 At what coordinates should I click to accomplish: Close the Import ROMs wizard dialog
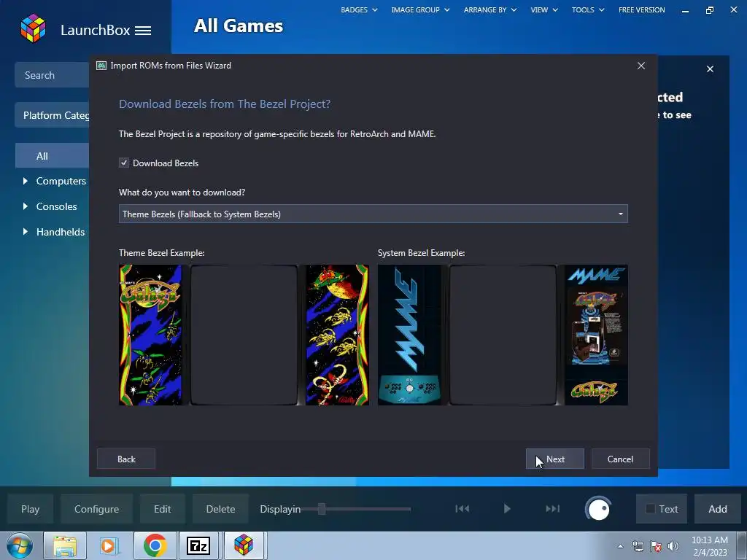point(641,66)
